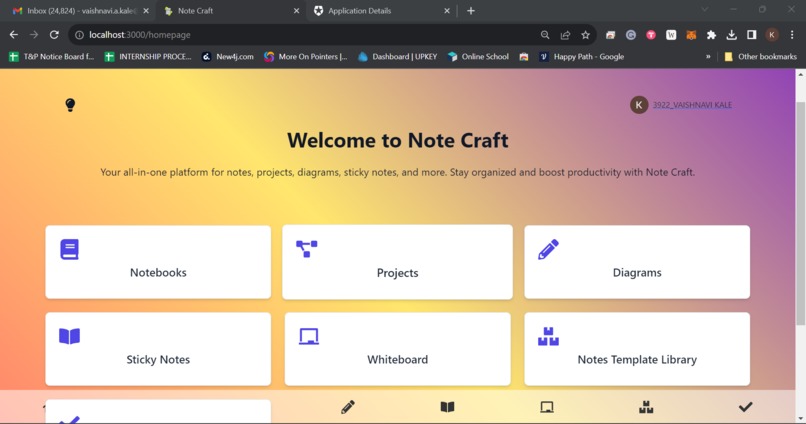Click the open book icon on Sticky Notes card

tap(69, 336)
